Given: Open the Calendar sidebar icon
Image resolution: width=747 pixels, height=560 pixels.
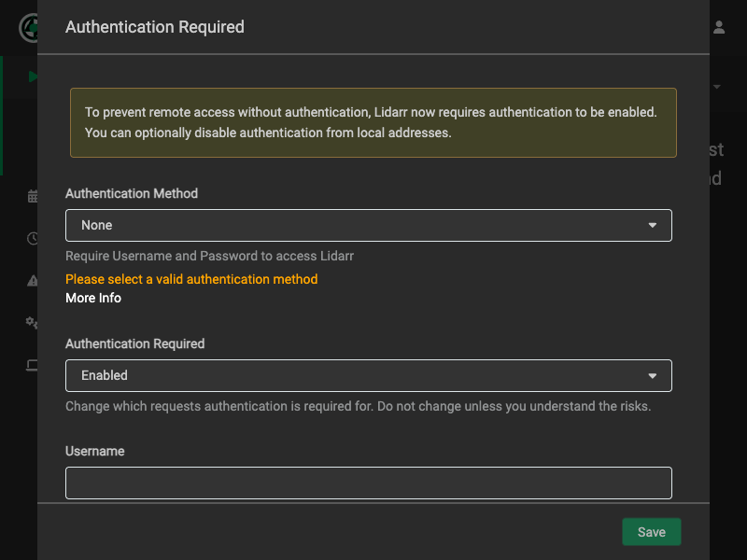Looking at the screenshot, I should pos(33,196).
